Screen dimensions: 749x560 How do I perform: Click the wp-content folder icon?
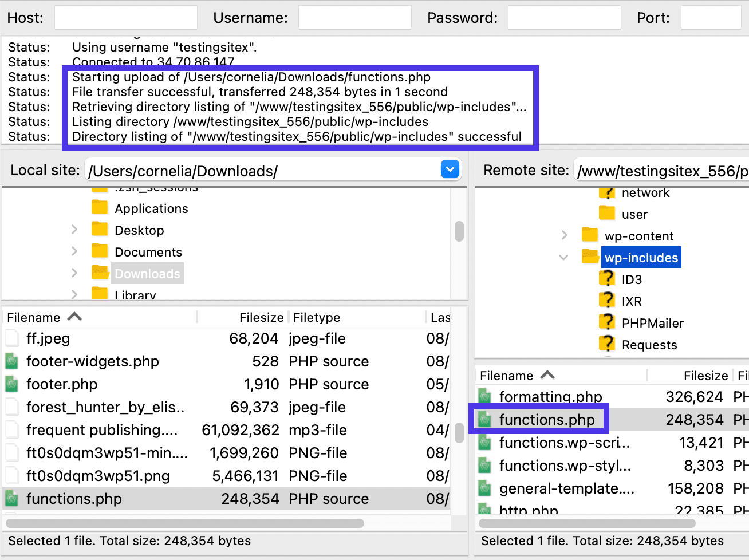pyautogui.click(x=589, y=235)
